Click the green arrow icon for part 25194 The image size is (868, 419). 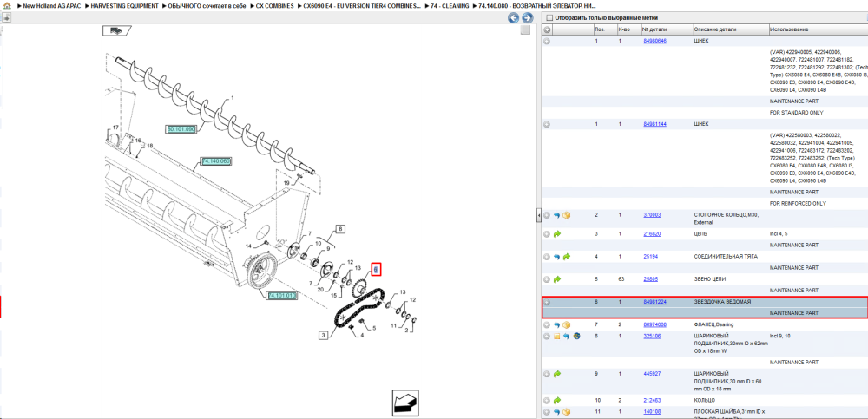[x=566, y=257]
